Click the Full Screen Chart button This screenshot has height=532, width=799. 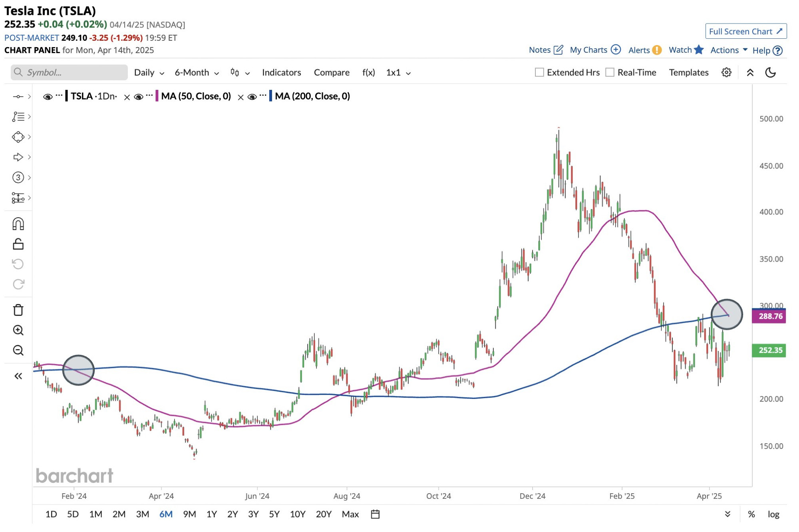coord(745,31)
